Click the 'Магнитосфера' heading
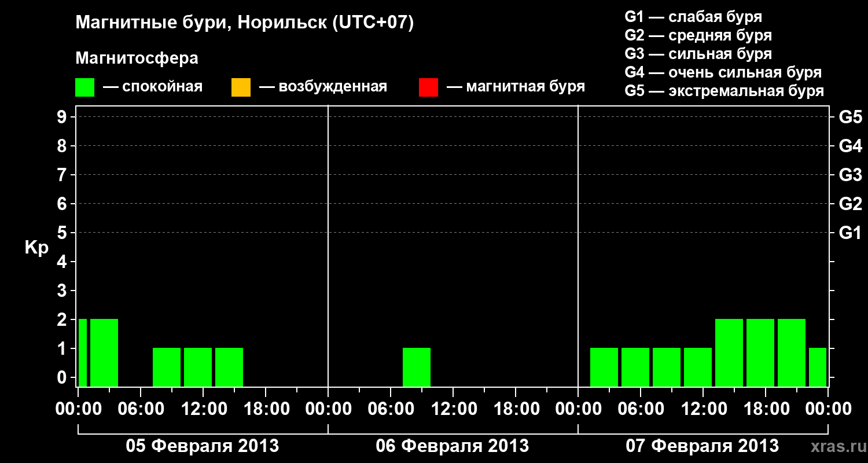Image resolution: width=868 pixels, height=463 pixels. pos(137,58)
